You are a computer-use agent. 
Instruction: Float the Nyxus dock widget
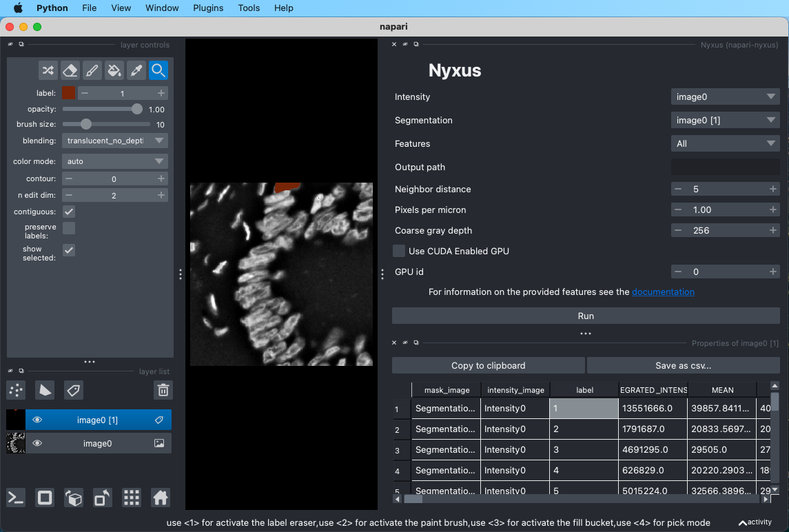[x=416, y=44]
